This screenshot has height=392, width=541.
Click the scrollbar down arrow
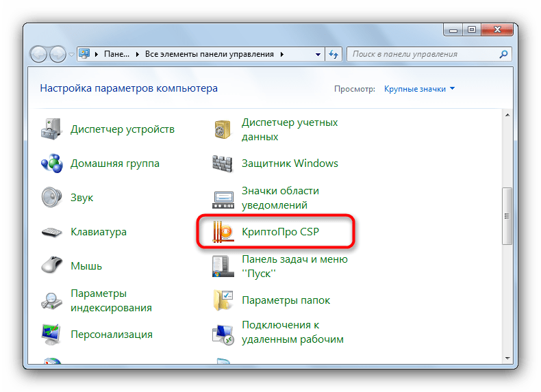pos(507,358)
